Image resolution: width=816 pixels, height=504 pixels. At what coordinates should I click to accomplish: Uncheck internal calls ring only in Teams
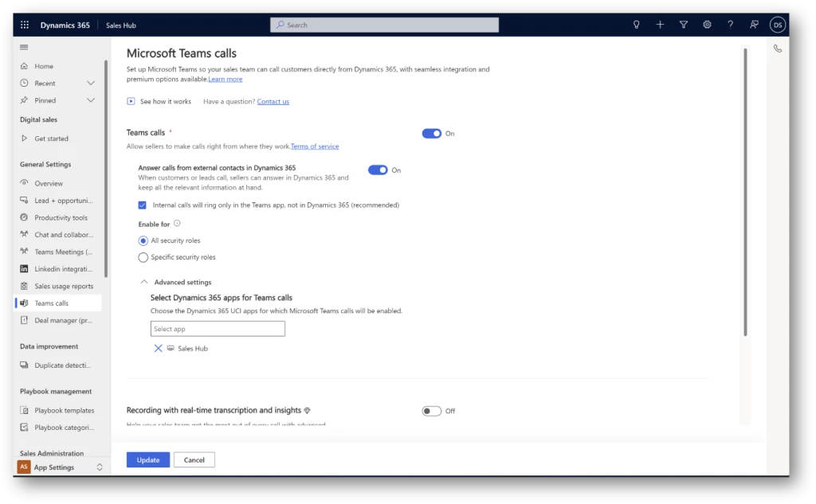[x=142, y=205]
